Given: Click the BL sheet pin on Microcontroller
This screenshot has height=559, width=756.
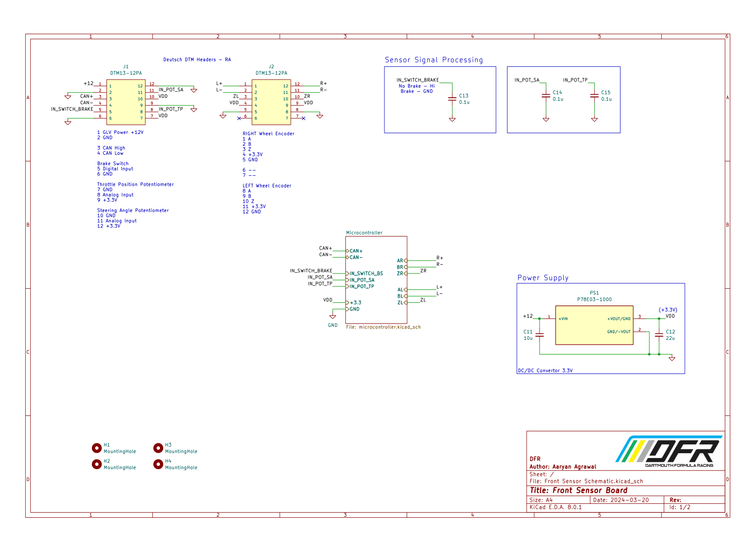Looking at the screenshot, I should click(x=402, y=296).
